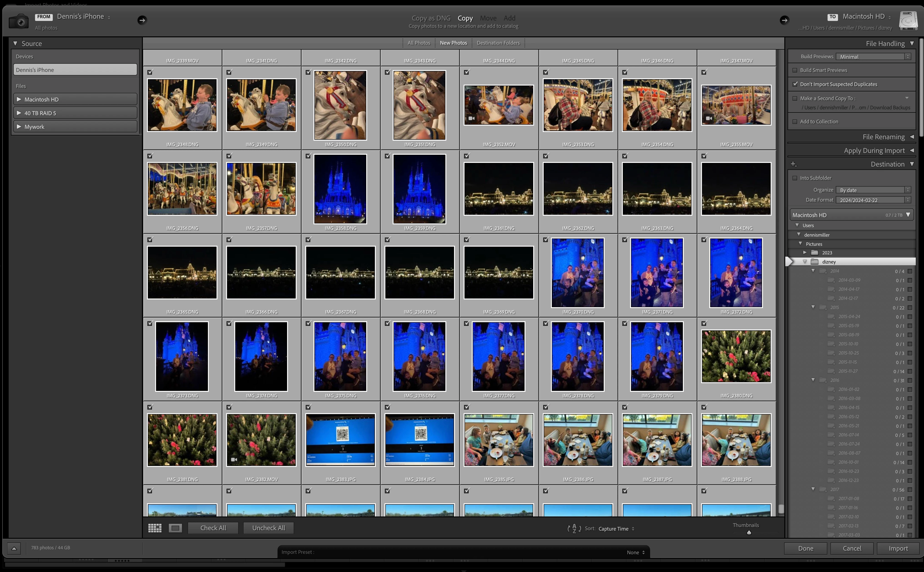This screenshot has height=572, width=924.
Task: Click the arrow icon next to Dennis's iPhone
Action: pos(142,20)
